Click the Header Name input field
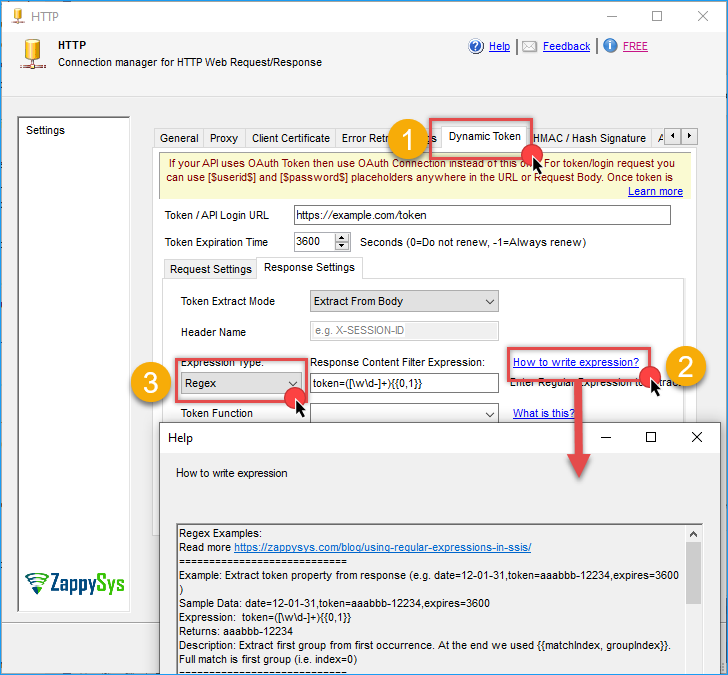 coord(404,331)
